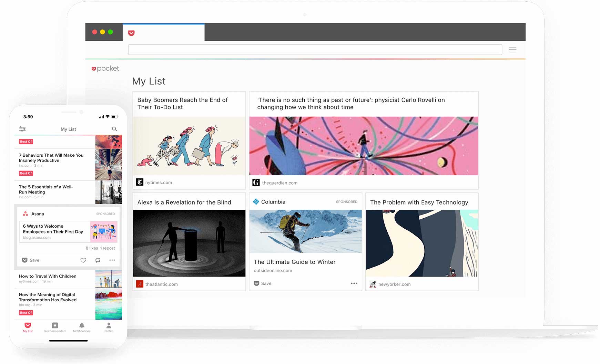Open The Problem with Easy Technology article
Viewport: 600px width, 364px height.
(419, 202)
